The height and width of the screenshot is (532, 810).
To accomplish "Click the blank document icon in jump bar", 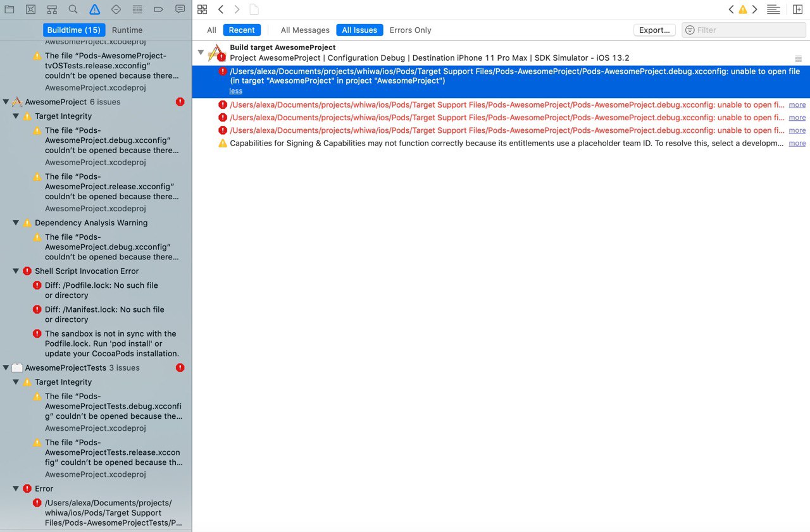I will [254, 9].
